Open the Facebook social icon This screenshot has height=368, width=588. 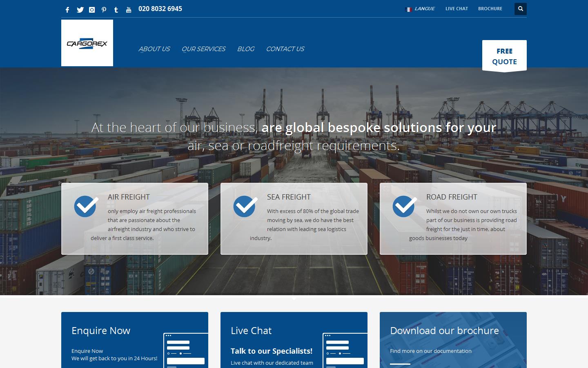[x=67, y=10]
